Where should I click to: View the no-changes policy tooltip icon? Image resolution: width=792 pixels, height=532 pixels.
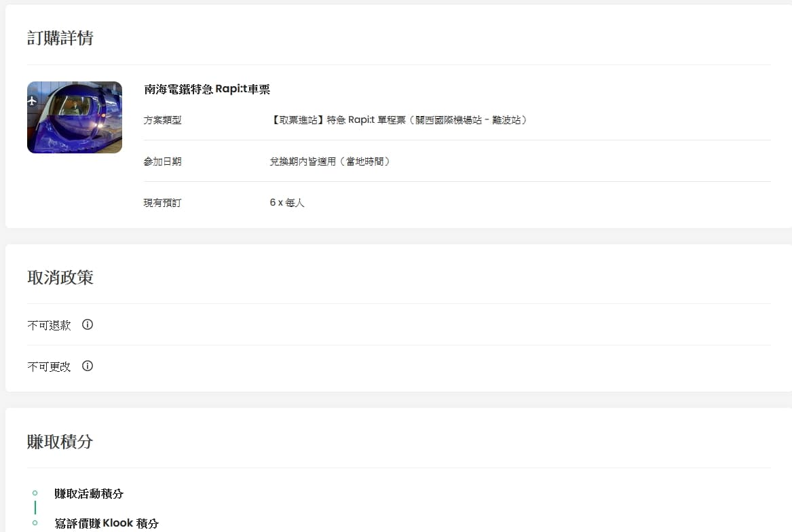[x=87, y=366]
